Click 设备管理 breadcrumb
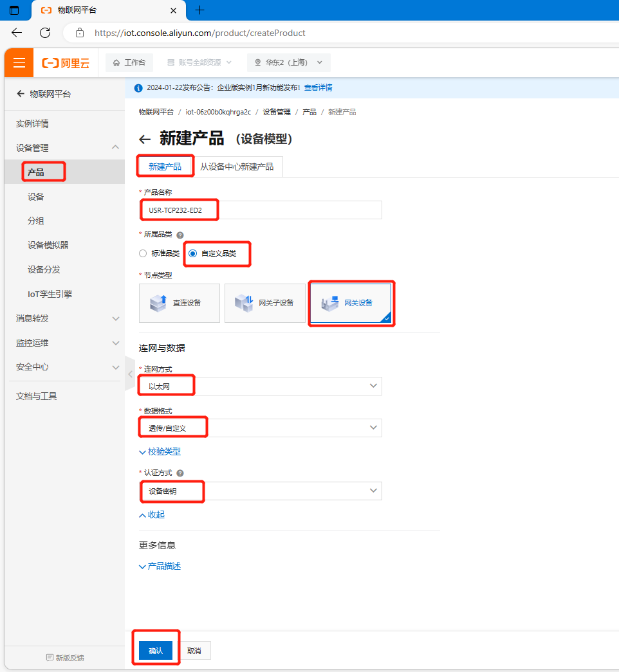 pyautogui.click(x=277, y=113)
